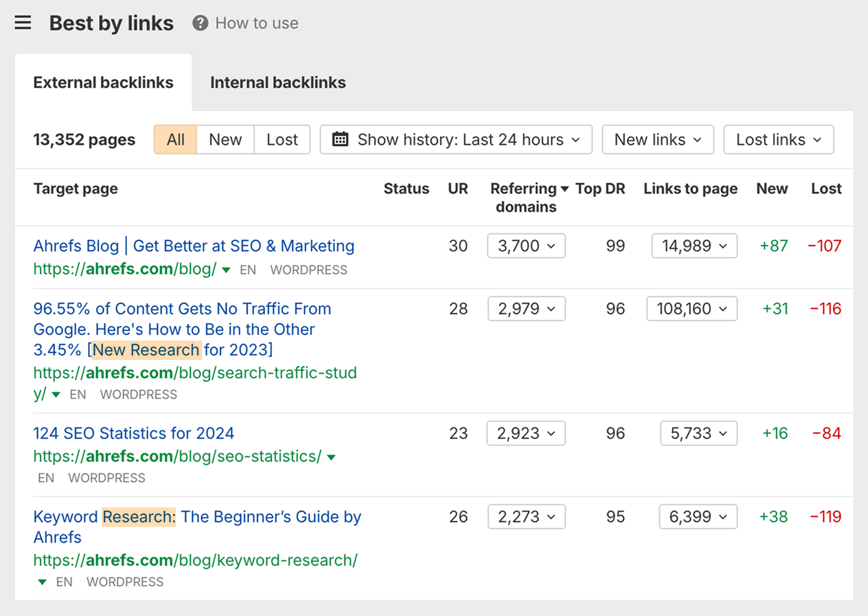This screenshot has width=868, height=616.
Task: Open the 108,160 links to page dropdown
Action: click(692, 309)
